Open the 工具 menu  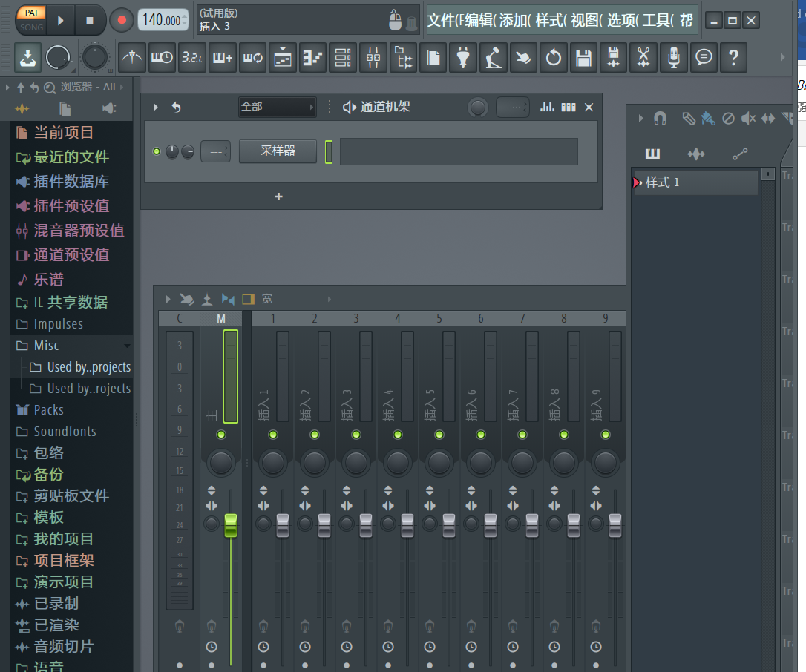(x=658, y=20)
